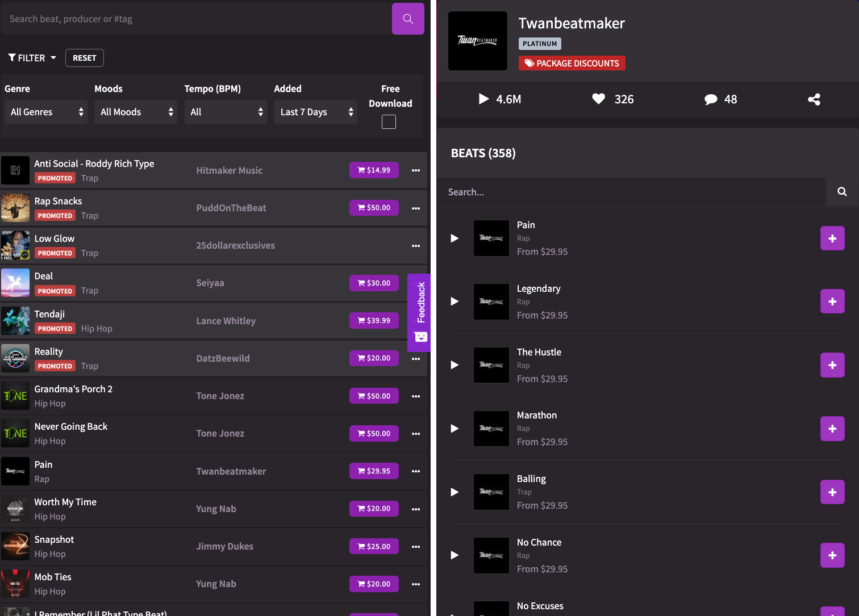Click the share icon
This screenshot has height=616, width=859.
[x=814, y=99]
